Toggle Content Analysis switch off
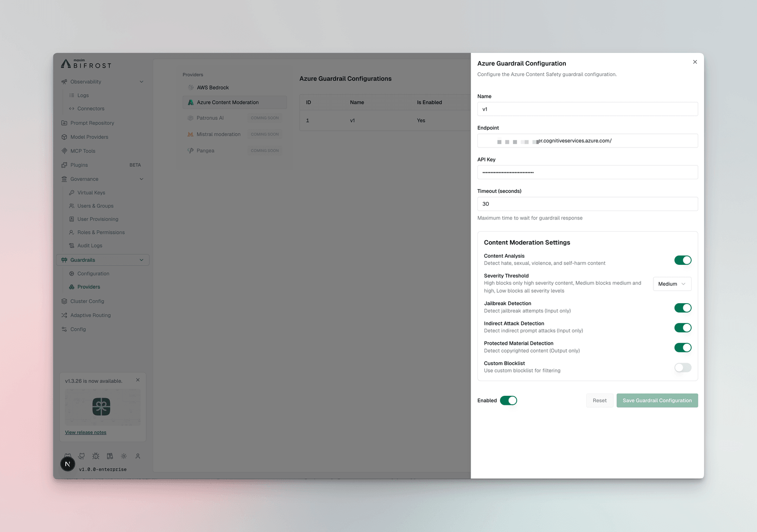Image resolution: width=757 pixels, height=532 pixels. 683,260
